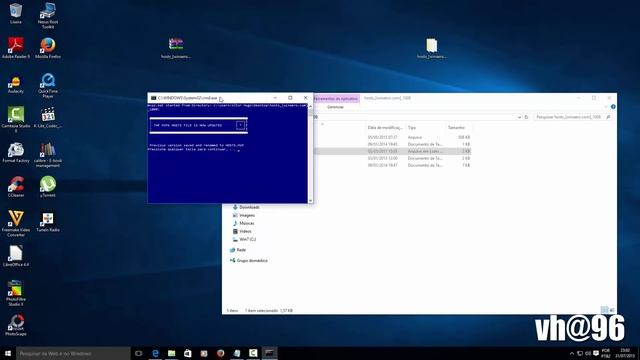Select the 7 KB Documento de Texto row
This screenshot has height=360, width=640.
393,165
